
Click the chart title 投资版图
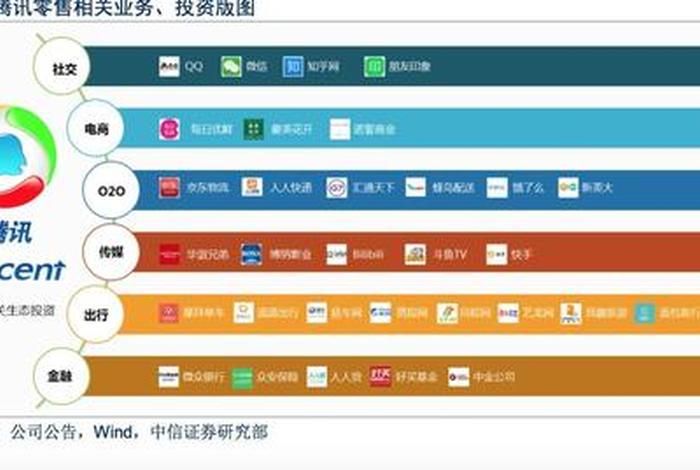pyautogui.click(x=215, y=8)
